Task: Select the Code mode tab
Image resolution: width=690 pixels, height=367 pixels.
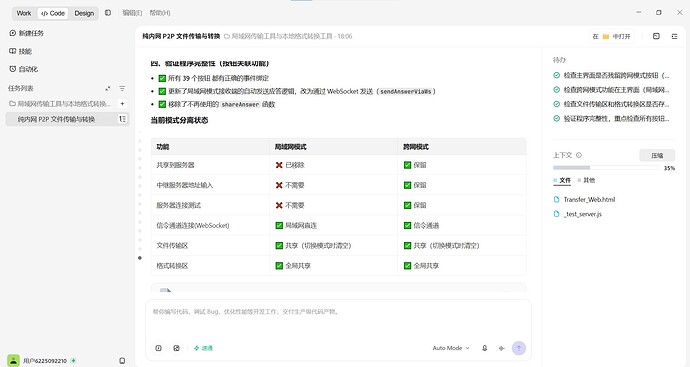Action: click(x=53, y=13)
